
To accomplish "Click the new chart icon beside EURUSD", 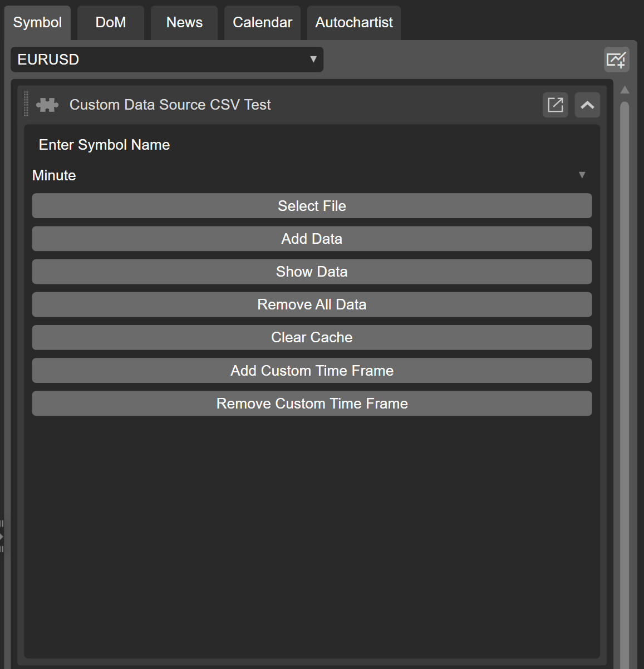I will click(617, 60).
